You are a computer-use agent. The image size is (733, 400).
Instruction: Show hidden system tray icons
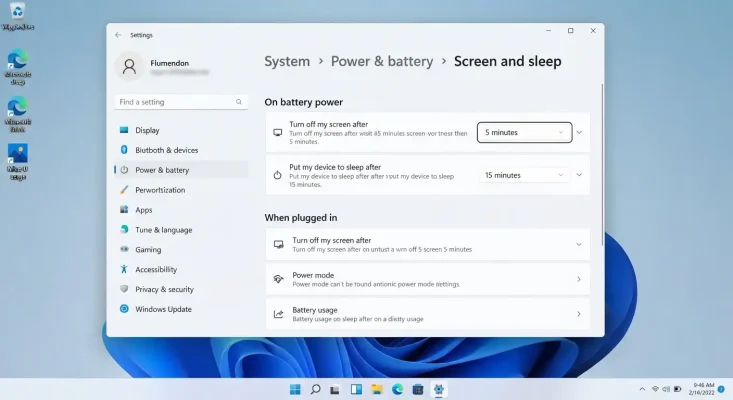pos(642,389)
